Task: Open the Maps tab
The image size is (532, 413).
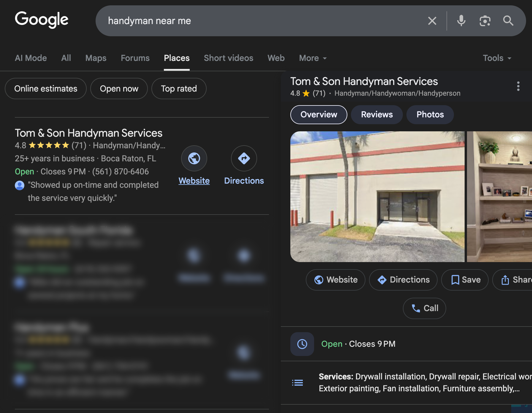Action: click(x=96, y=58)
